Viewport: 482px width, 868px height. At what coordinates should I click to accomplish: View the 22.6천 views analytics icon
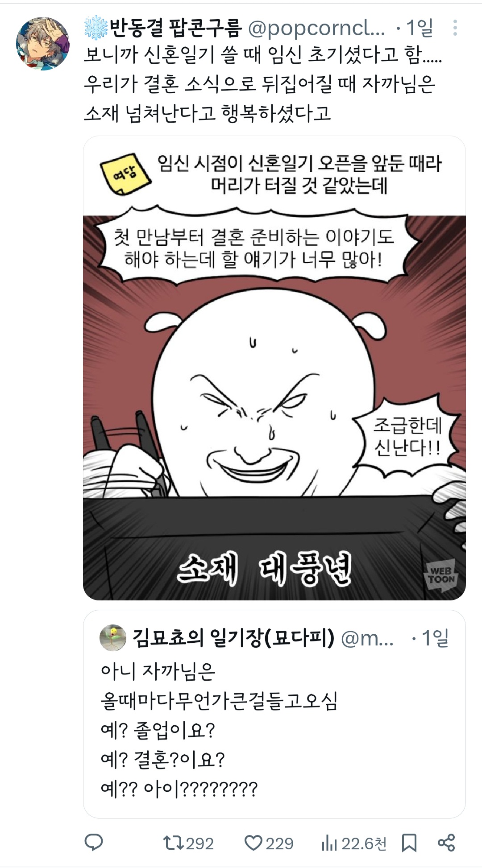pyautogui.click(x=354, y=843)
